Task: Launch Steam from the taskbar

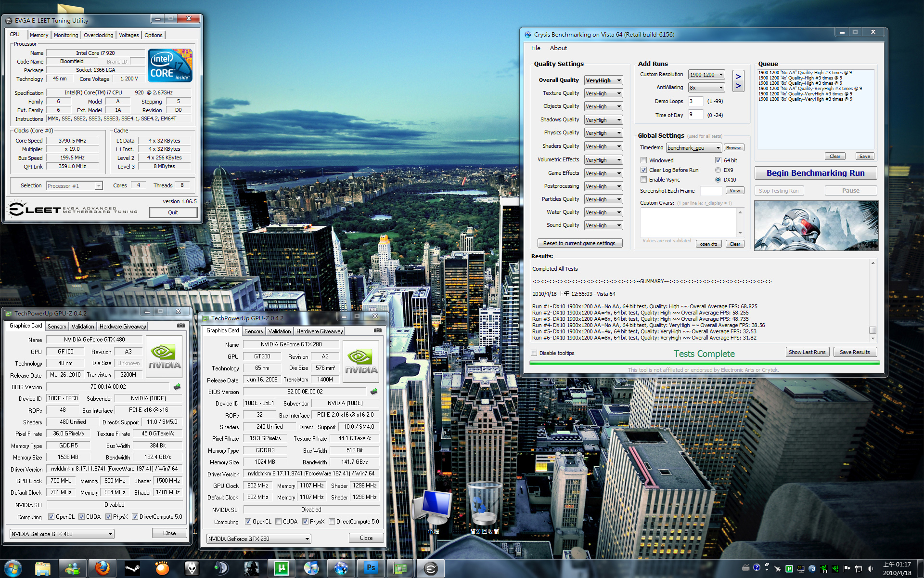Action: 132,568
